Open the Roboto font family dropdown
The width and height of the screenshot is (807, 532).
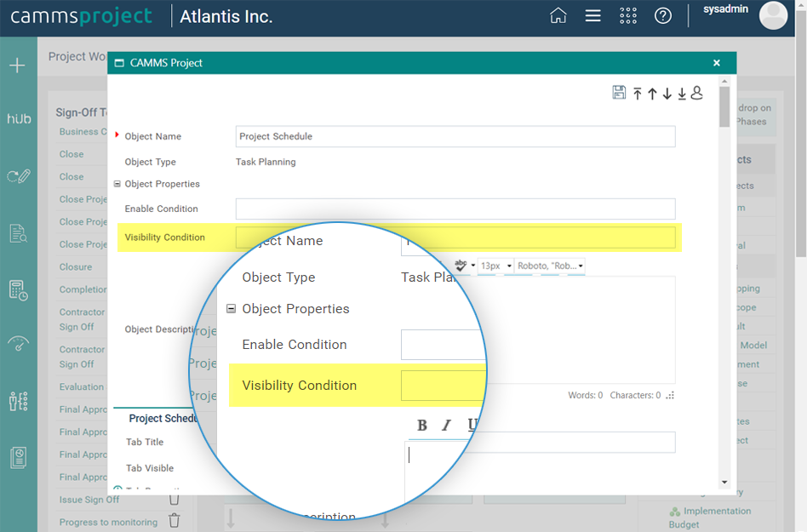coord(550,266)
